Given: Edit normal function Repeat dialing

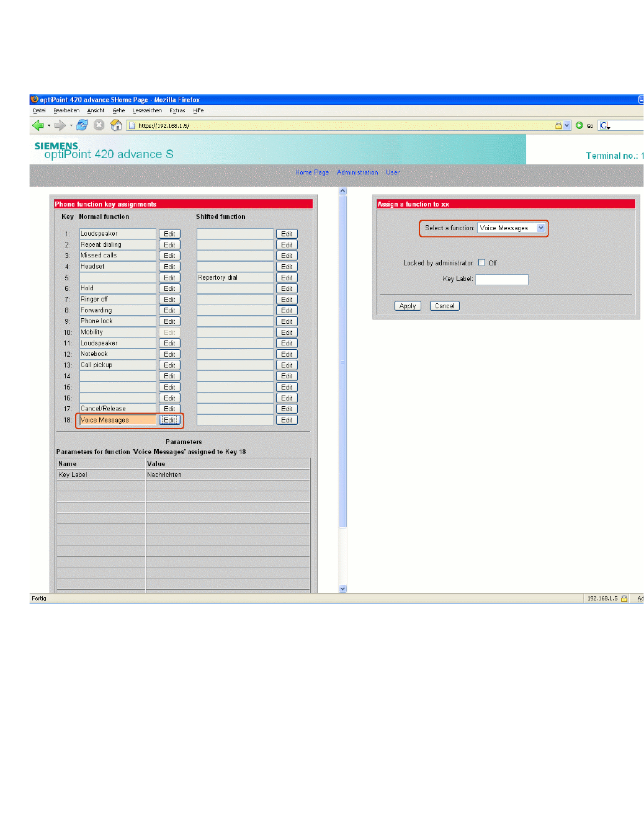Looking at the screenshot, I should tap(169, 245).
